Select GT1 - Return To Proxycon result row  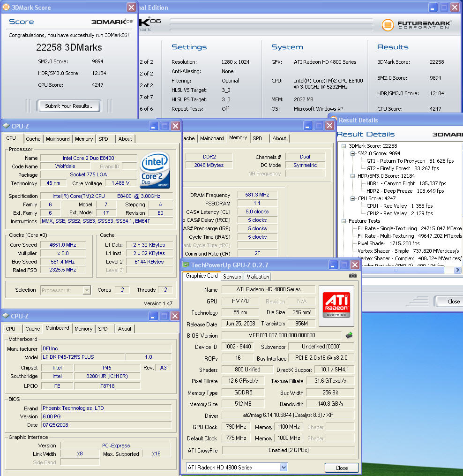tap(410, 161)
